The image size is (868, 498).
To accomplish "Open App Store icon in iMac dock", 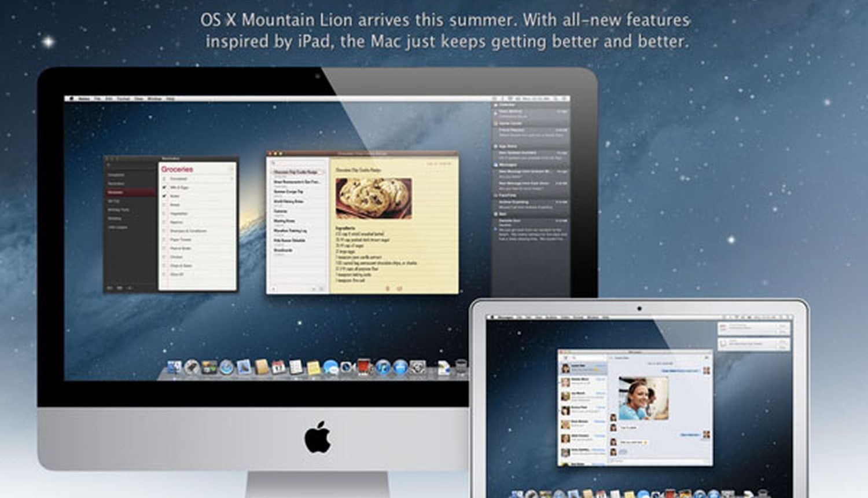I will (x=400, y=367).
